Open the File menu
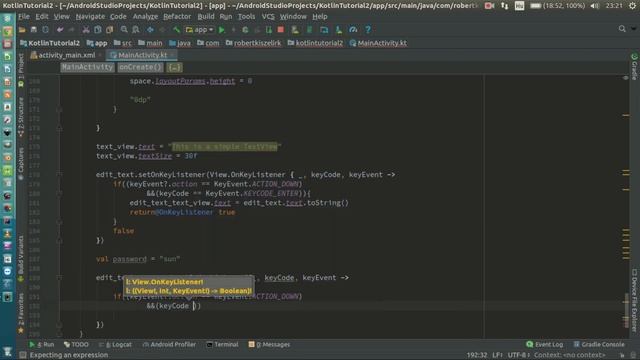Screen dimensions: 640x360 (24, 17)
